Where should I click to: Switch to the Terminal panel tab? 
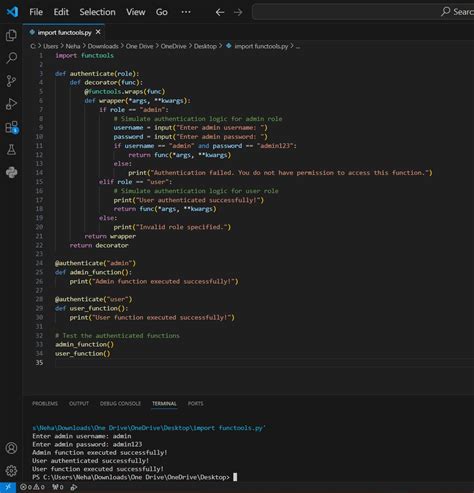164,404
